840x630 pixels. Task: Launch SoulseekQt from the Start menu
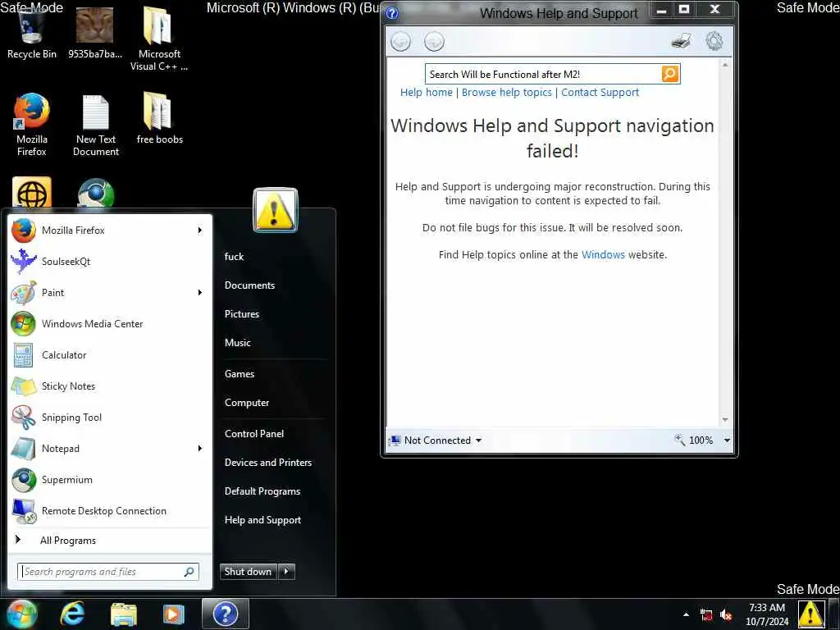tap(110, 262)
